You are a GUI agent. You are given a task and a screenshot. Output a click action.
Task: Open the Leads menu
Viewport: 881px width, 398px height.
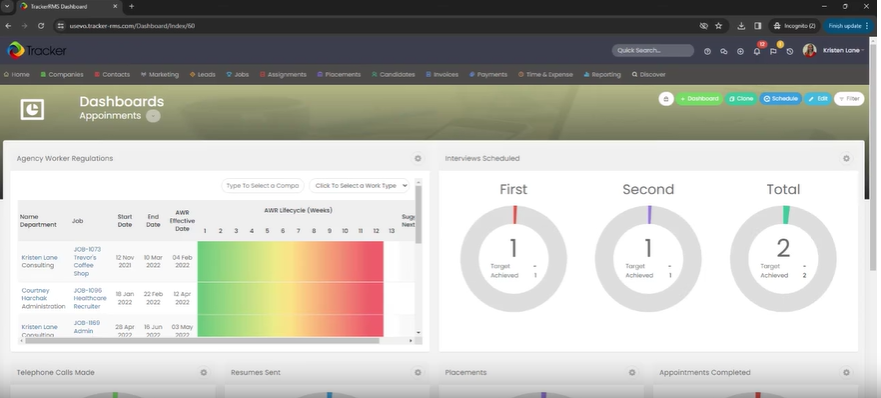point(202,74)
